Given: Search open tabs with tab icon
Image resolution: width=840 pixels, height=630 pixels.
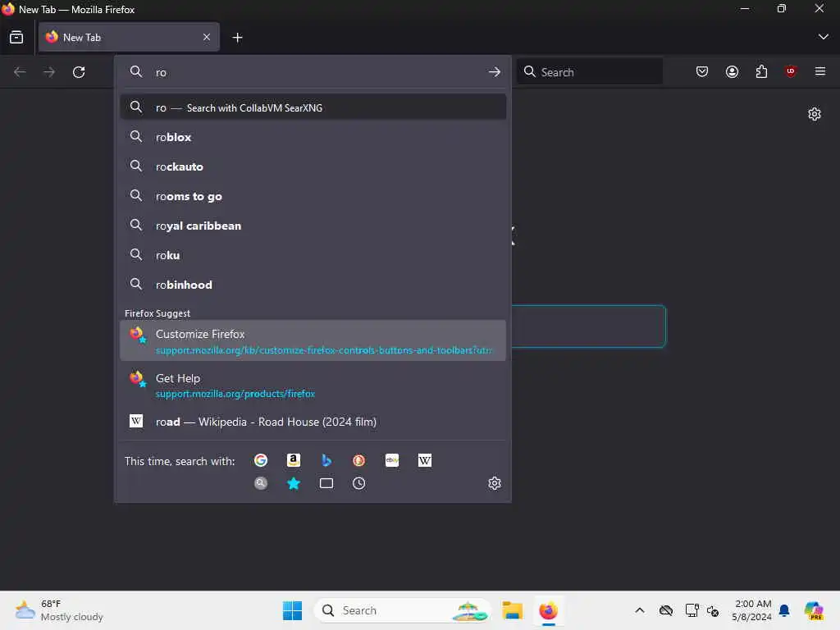Looking at the screenshot, I should click(x=326, y=483).
